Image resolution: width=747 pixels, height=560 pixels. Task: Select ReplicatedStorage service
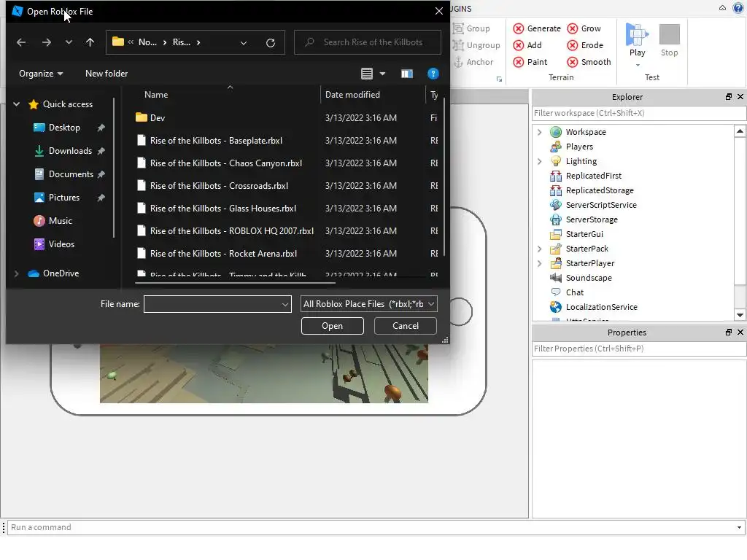coord(600,190)
